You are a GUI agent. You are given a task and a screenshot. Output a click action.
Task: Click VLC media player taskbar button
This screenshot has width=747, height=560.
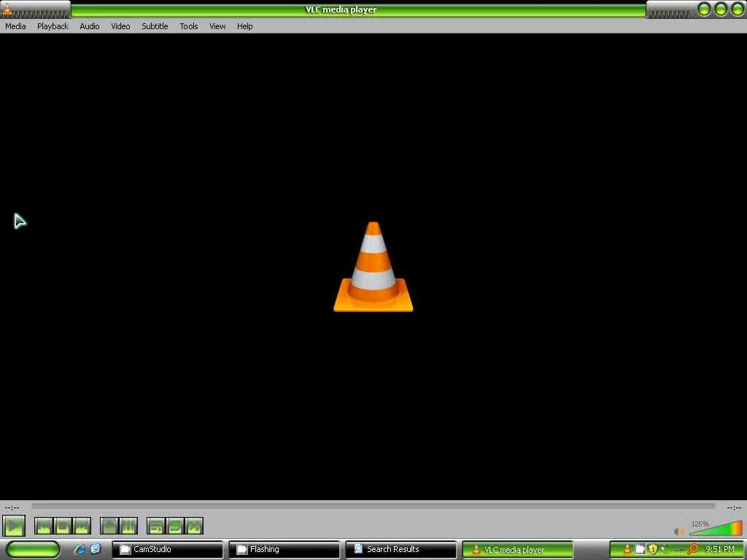point(517,549)
